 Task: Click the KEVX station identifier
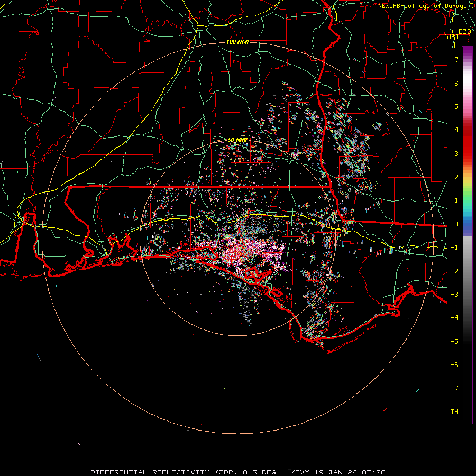[x=300, y=472]
